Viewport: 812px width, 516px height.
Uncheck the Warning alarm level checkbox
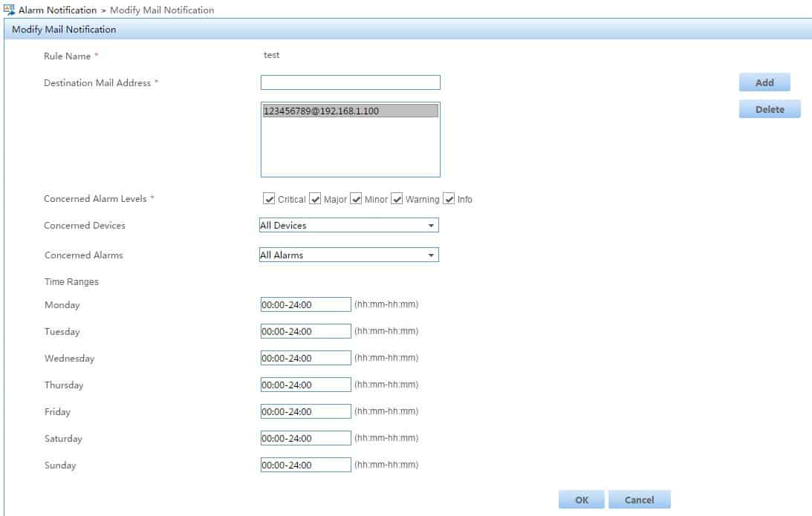(x=397, y=199)
